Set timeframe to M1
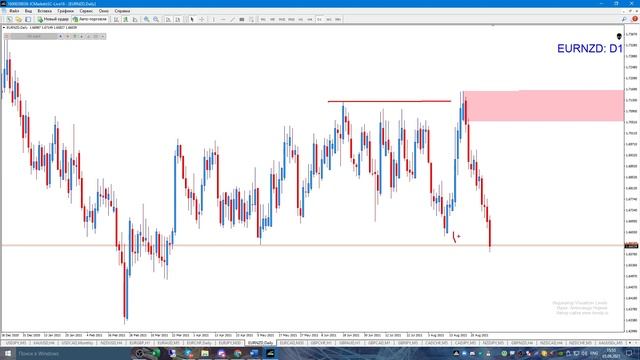This screenshot has width=640, height=360. 263,19
